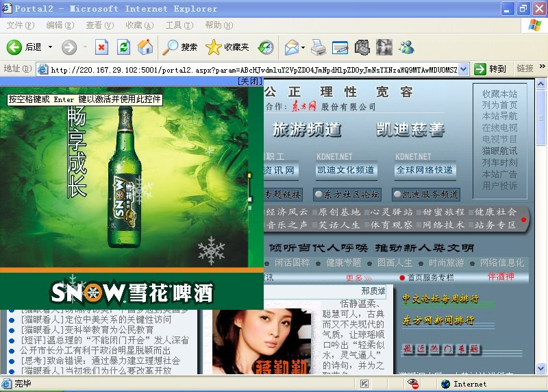Open the Forward history dropdown arrow

click(x=85, y=47)
